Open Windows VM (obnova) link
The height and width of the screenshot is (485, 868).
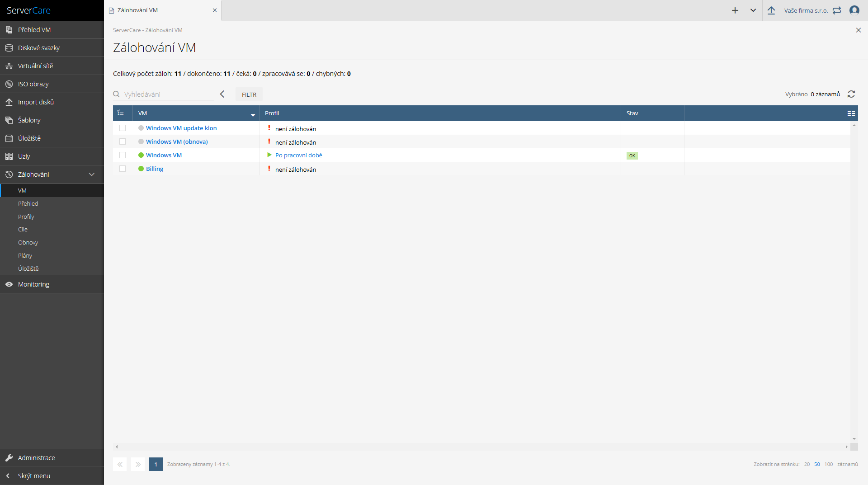[177, 142]
